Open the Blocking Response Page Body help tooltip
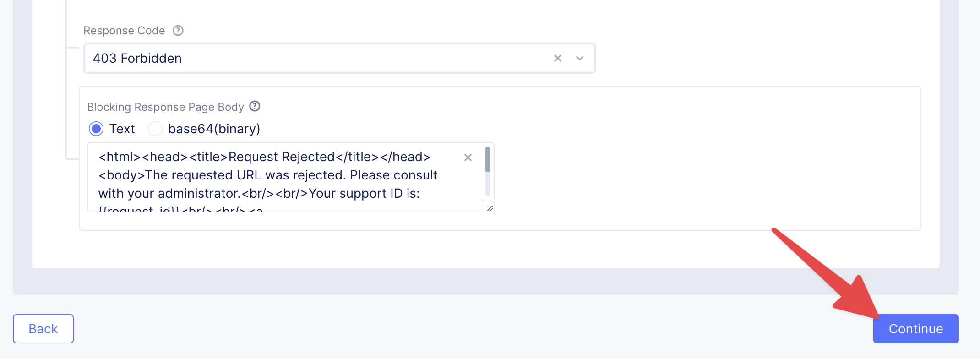 pyautogui.click(x=255, y=106)
